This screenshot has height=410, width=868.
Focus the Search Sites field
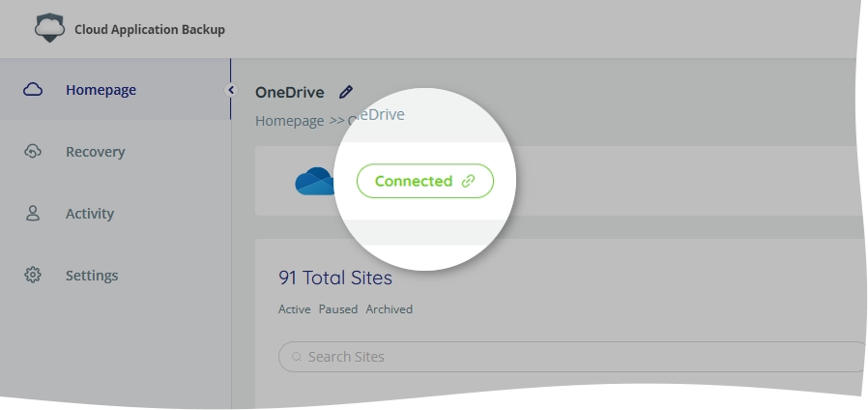572,357
